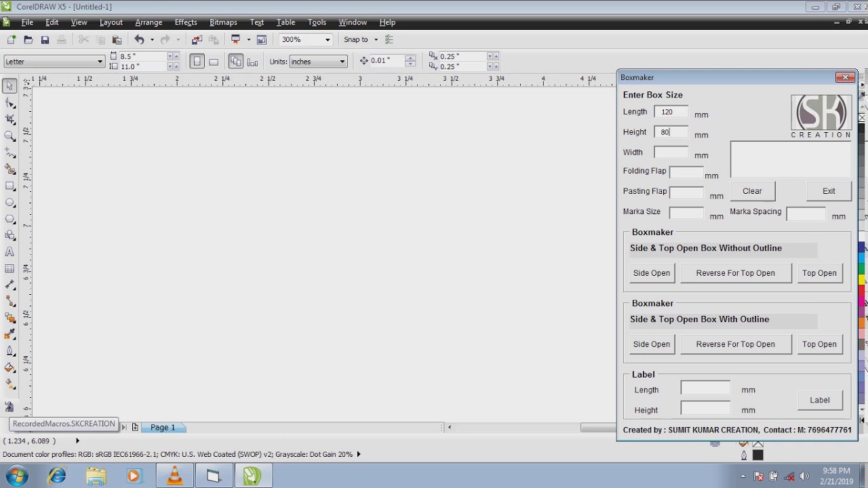Open the 300% zoom level dropdown

pos(328,40)
